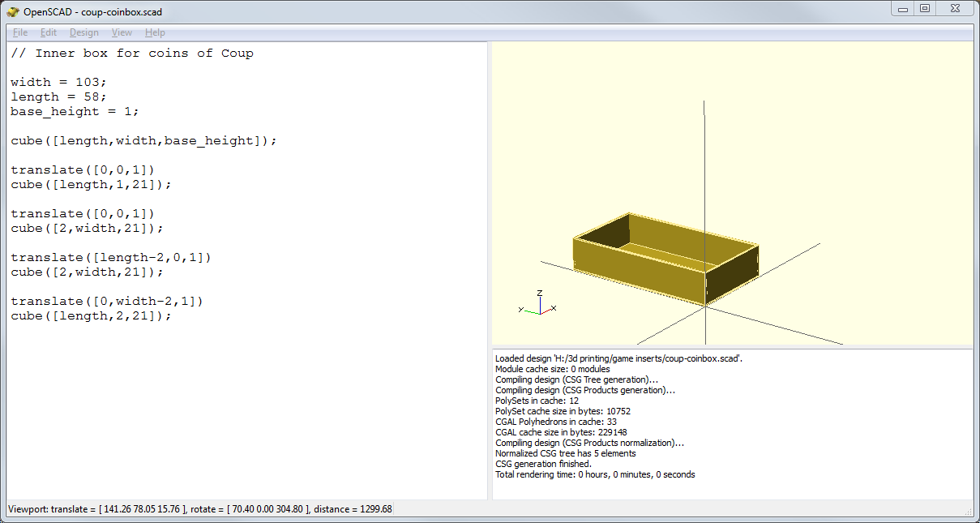Image resolution: width=980 pixels, height=523 pixels.
Task: Open the Help menu
Action: tap(155, 32)
